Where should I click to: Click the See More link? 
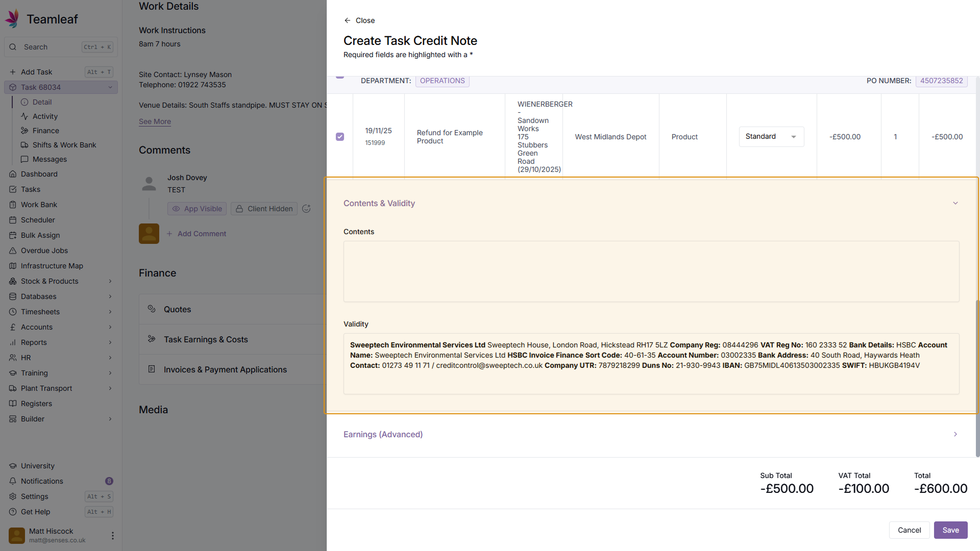click(155, 121)
